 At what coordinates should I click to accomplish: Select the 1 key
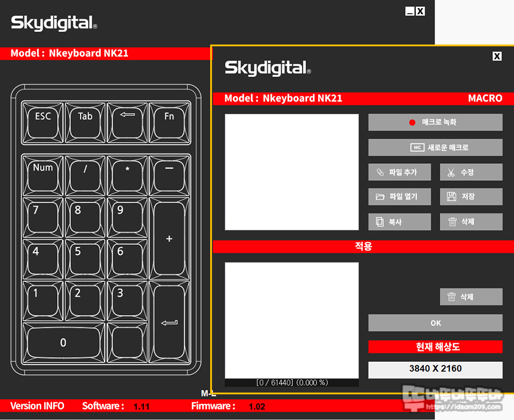click(43, 301)
